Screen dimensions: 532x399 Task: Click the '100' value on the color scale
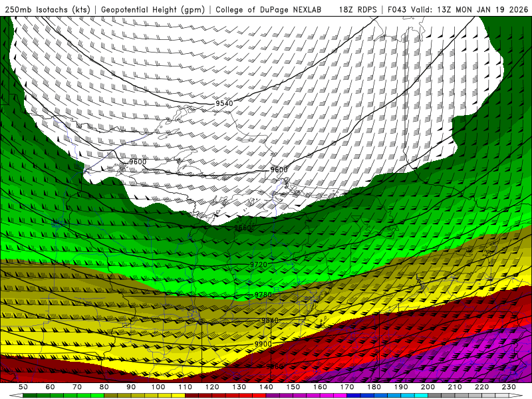pyautogui.click(x=158, y=387)
